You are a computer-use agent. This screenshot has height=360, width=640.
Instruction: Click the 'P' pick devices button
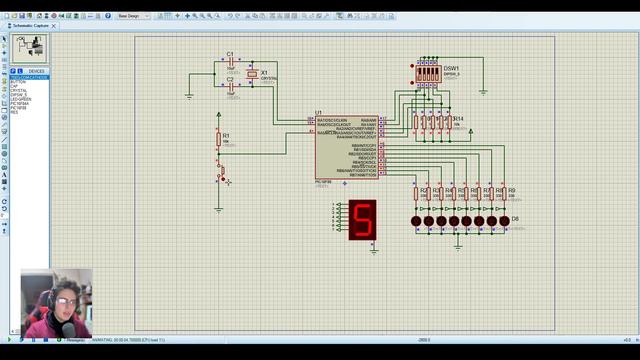[13, 71]
